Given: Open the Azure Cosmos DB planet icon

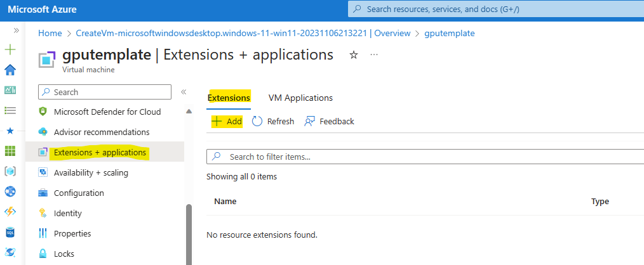Looking at the screenshot, I should click(x=10, y=252).
